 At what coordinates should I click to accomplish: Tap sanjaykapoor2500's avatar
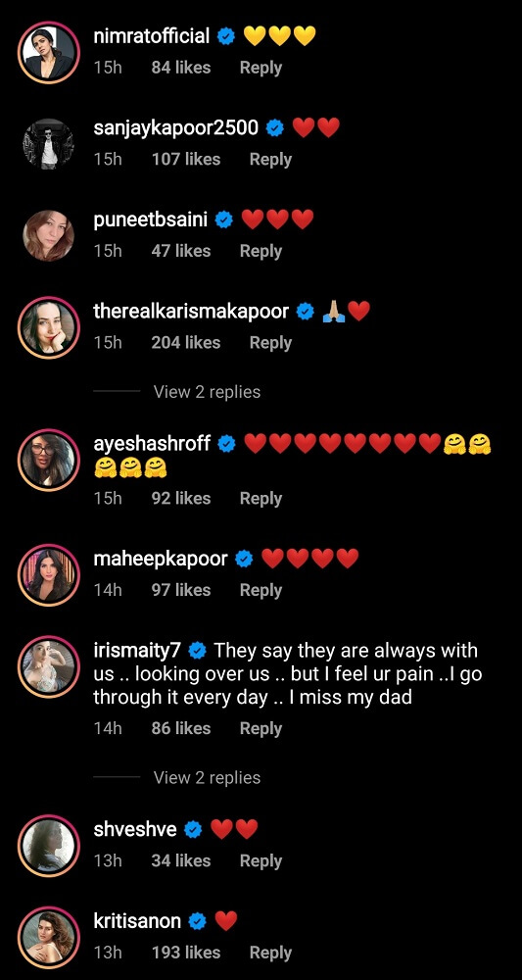click(x=49, y=143)
